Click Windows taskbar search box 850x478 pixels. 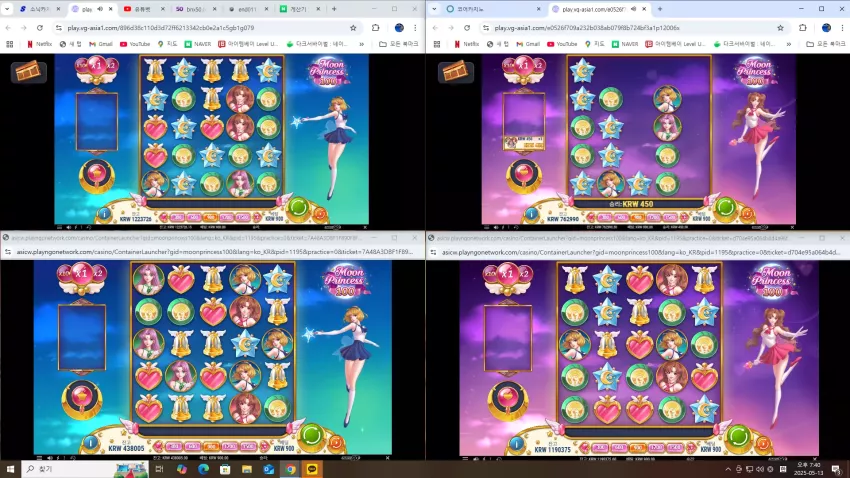click(x=86, y=469)
